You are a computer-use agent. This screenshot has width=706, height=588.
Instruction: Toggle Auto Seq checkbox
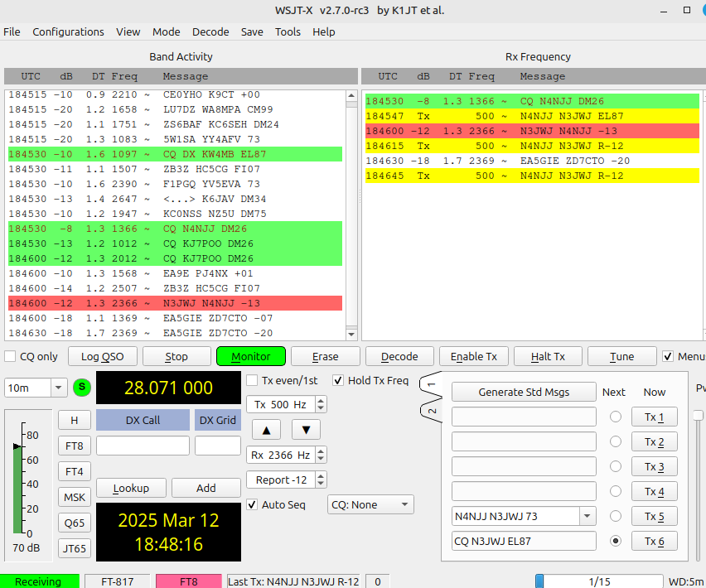pos(252,505)
